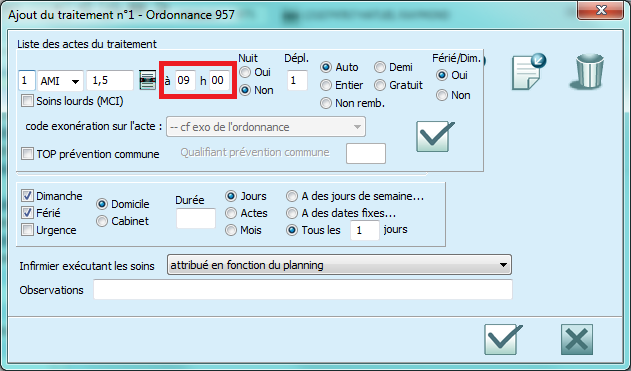This screenshot has height=371, width=631.
Task: Open the code exonération dropdown
Action: pos(266,127)
